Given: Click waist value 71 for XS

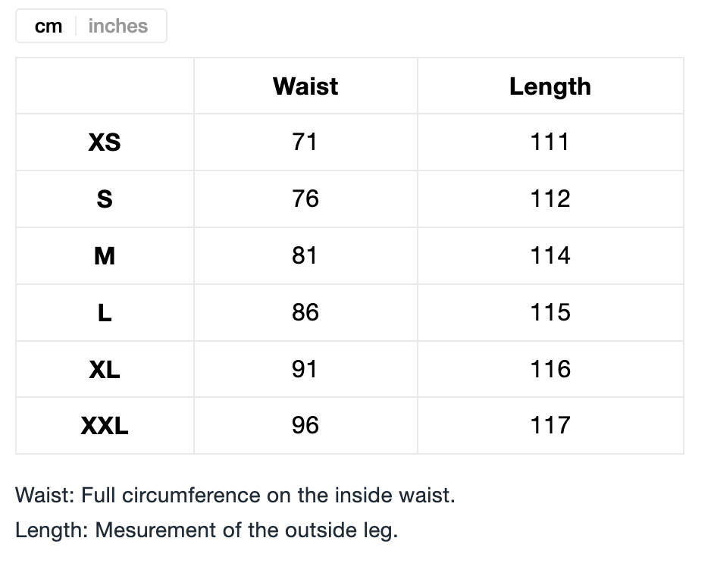Looking at the screenshot, I should point(305,142).
